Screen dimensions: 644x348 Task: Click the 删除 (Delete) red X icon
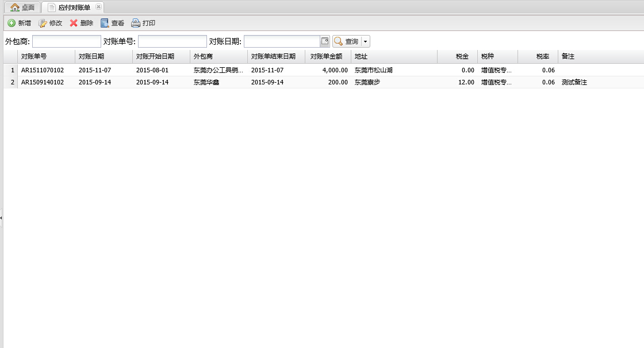tap(74, 23)
